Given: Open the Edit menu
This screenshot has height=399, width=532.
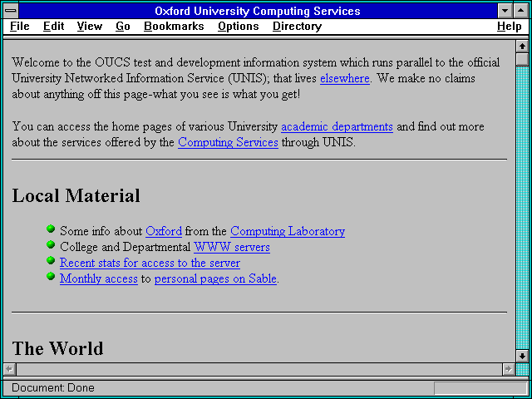Looking at the screenshot, I should 53,27.
